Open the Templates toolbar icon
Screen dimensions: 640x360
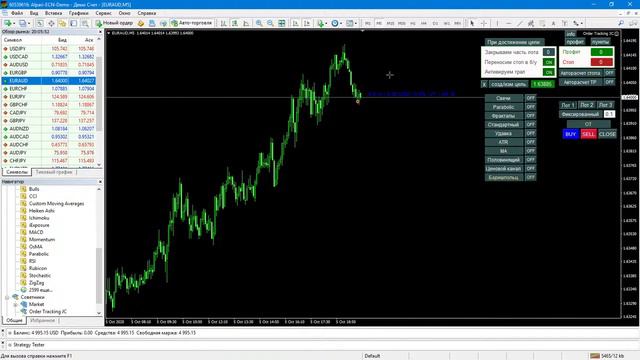(x=349, y=23)
